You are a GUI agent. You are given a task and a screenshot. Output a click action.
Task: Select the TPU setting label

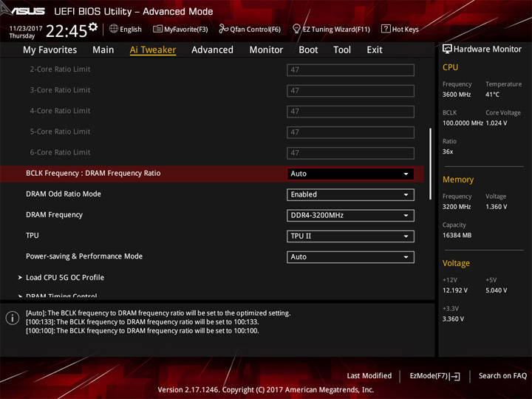[33, 236]
